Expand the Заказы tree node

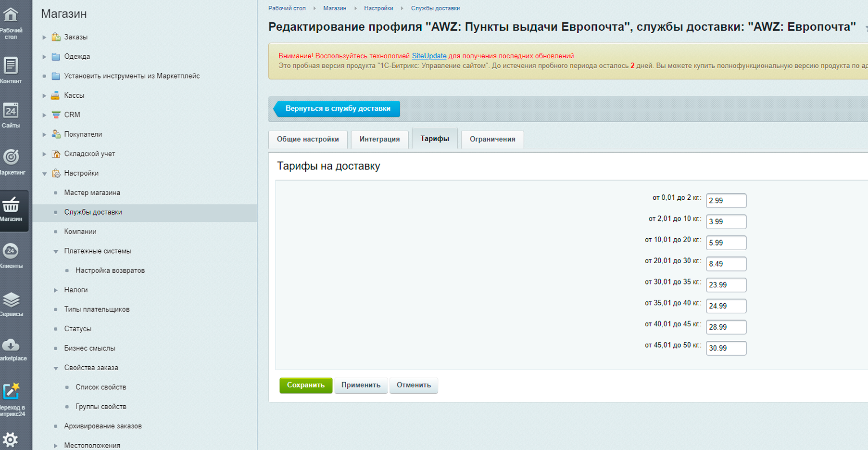pos(44,37)
